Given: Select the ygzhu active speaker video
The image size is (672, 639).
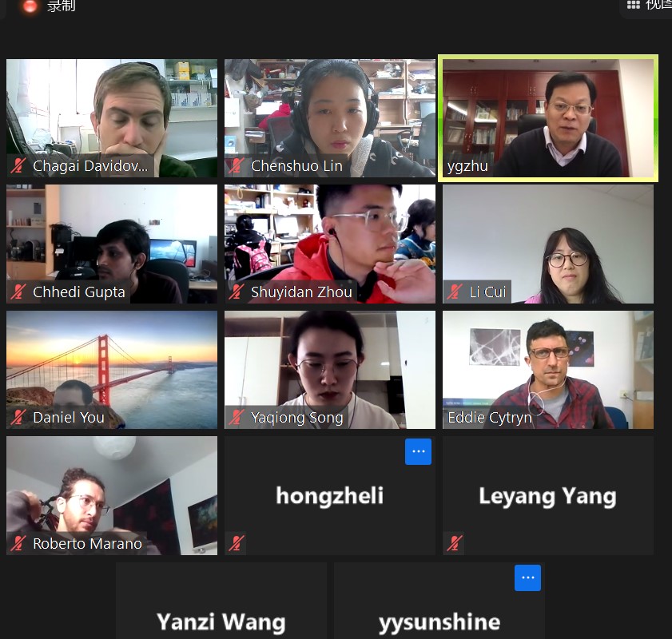Looking at the screenshot, I should (x=548, y=118).
